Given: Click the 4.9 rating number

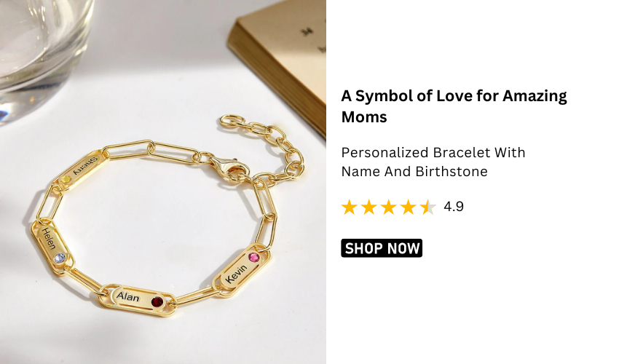Looking at the screenshot, I should tap(454, 207).
